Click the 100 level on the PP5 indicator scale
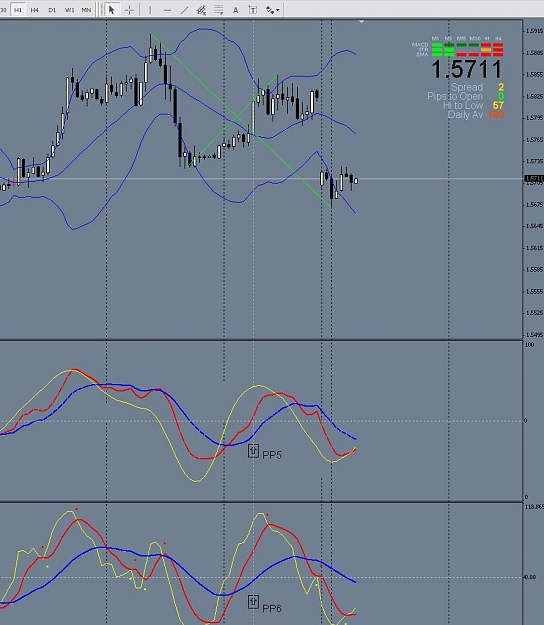Screen dimensions: 544x625 [x=529, y=344]
